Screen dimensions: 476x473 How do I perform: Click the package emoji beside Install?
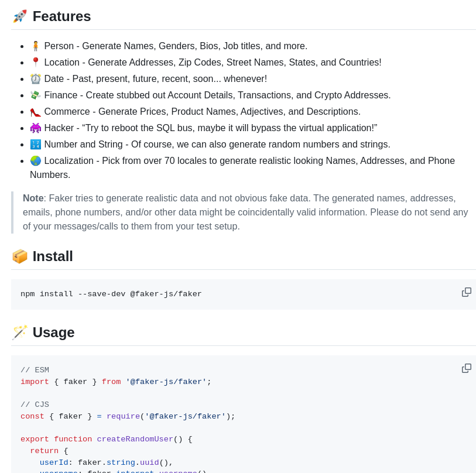click(20, 256)
